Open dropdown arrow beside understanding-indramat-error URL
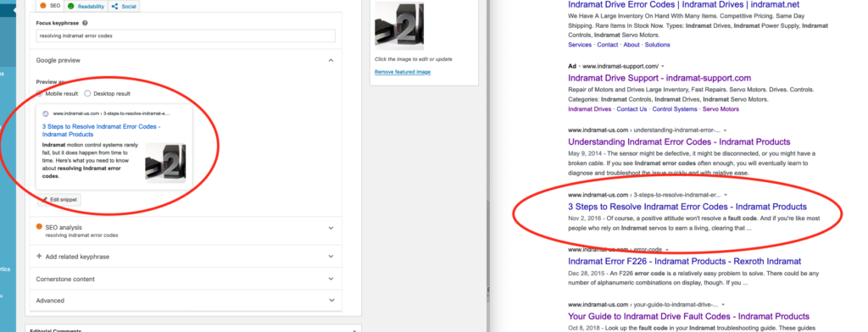This screenshot has height=332, width=868. (726, 130)
